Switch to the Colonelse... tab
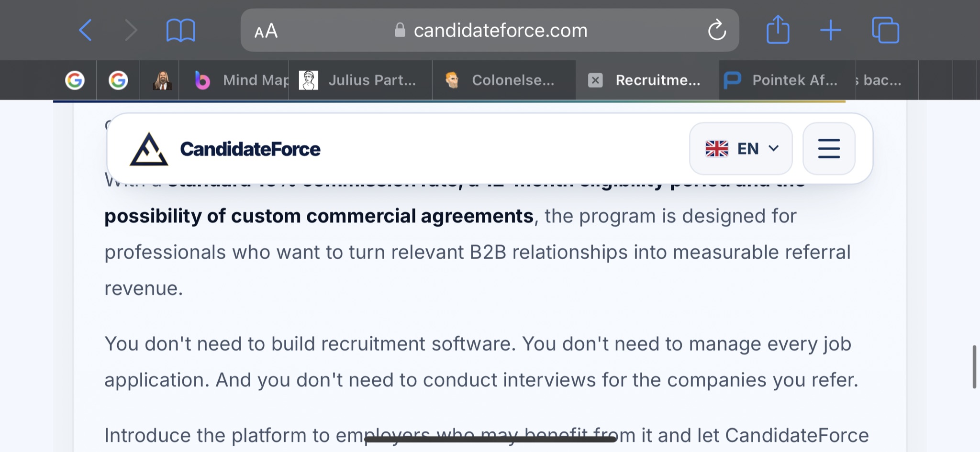Image resolution: width=980 pixels, height=452 pixels. click(x=504, y=80)
